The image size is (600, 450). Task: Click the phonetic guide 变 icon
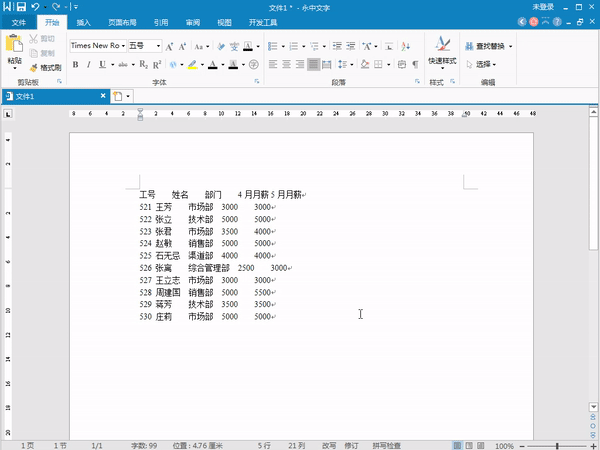tap(234, 46)
